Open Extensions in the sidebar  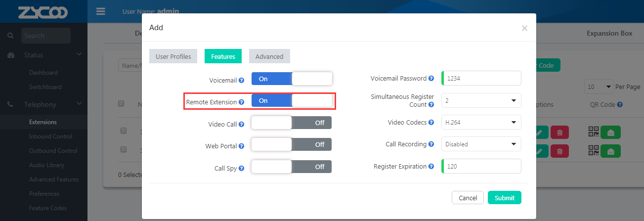tap(43, 122)
